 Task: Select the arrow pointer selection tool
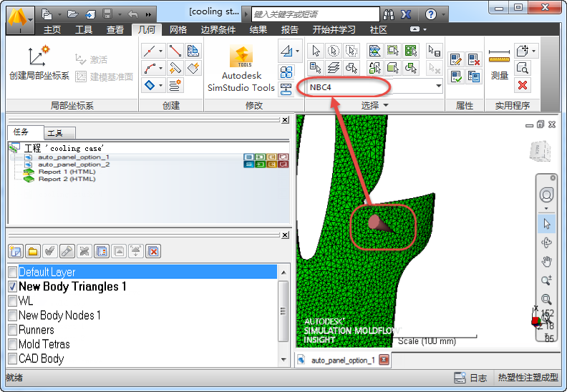point(316,51)
